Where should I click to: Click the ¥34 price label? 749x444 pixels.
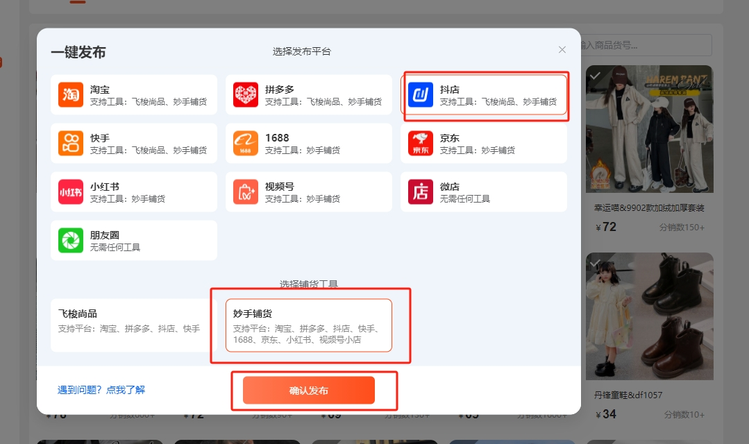coord(606,414)
